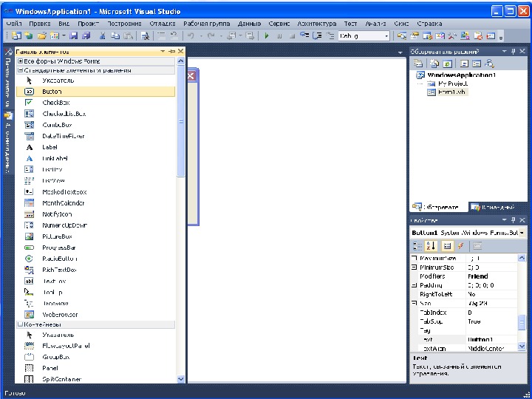Click the Step Into debug icon

pyautogui.click(x=304, y=35)
